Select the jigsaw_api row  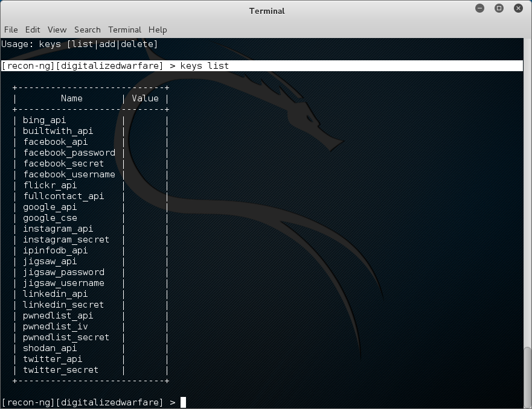(x=91, y=261)
